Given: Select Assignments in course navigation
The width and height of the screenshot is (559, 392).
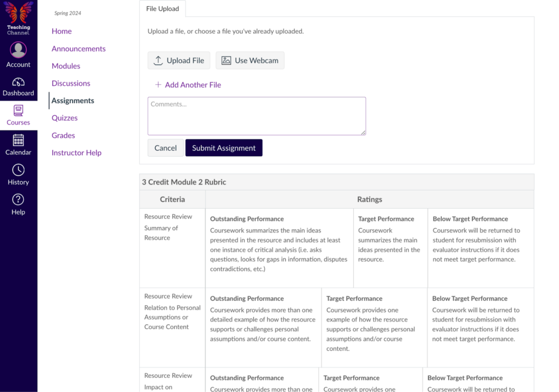Looking at the screenshot, I should click(73, 100).
